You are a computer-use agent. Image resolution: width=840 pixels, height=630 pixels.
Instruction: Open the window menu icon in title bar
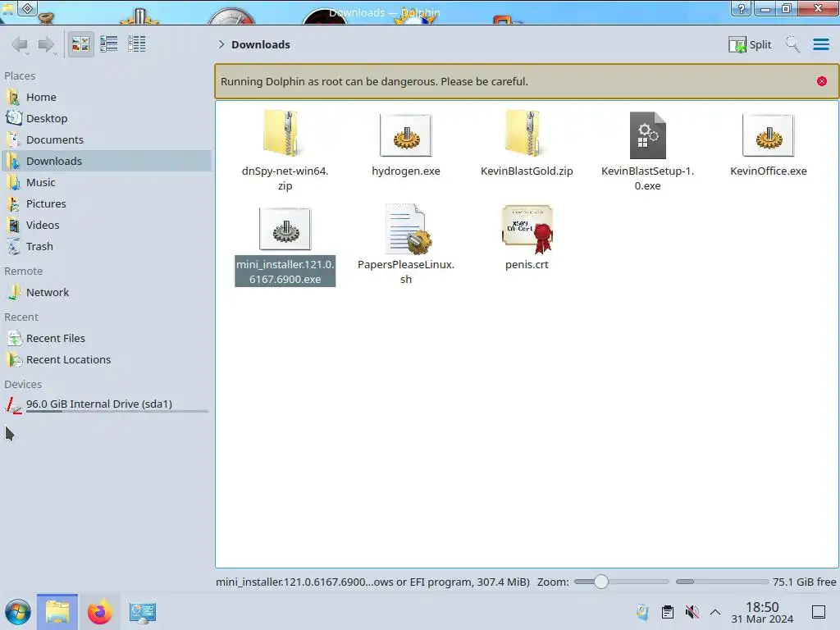[x=28, y=8]
